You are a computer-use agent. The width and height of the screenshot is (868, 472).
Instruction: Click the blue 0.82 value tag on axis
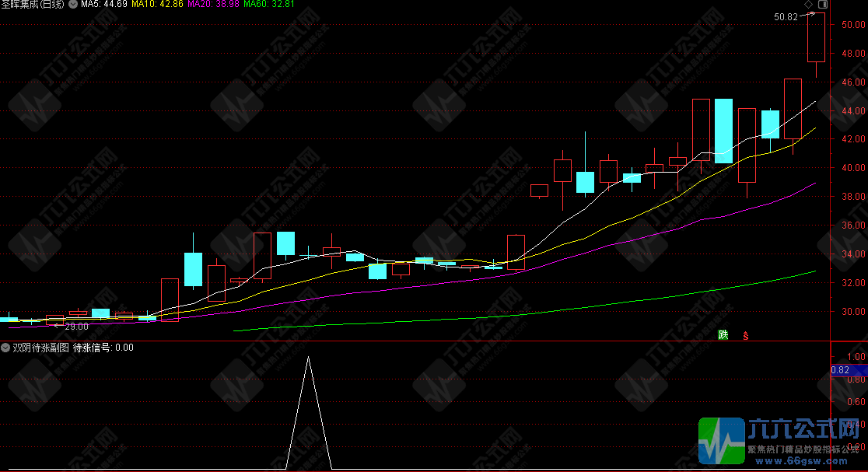pos(840,371)
